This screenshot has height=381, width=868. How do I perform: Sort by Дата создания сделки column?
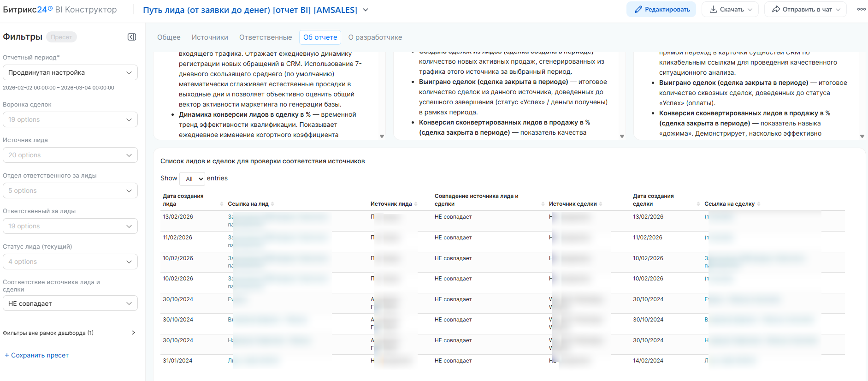click(698, 204)
